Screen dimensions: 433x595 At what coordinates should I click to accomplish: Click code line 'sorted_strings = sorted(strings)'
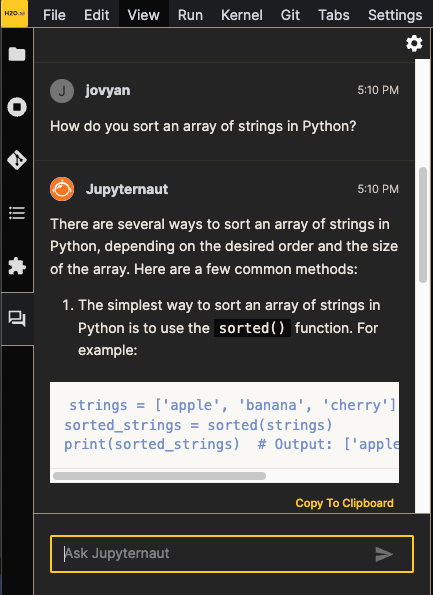198,425
